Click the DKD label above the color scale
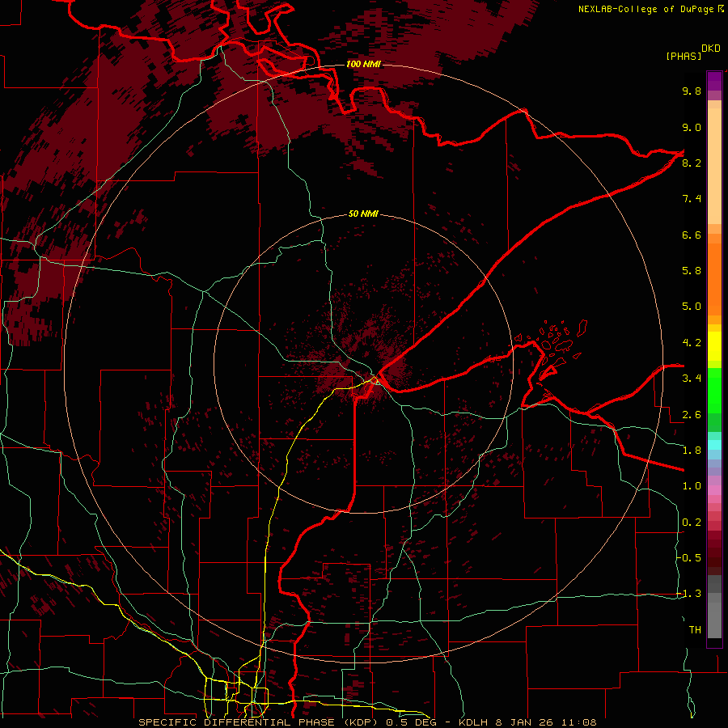The width and height of the screenshot is (728, 728). coord(711,49)
